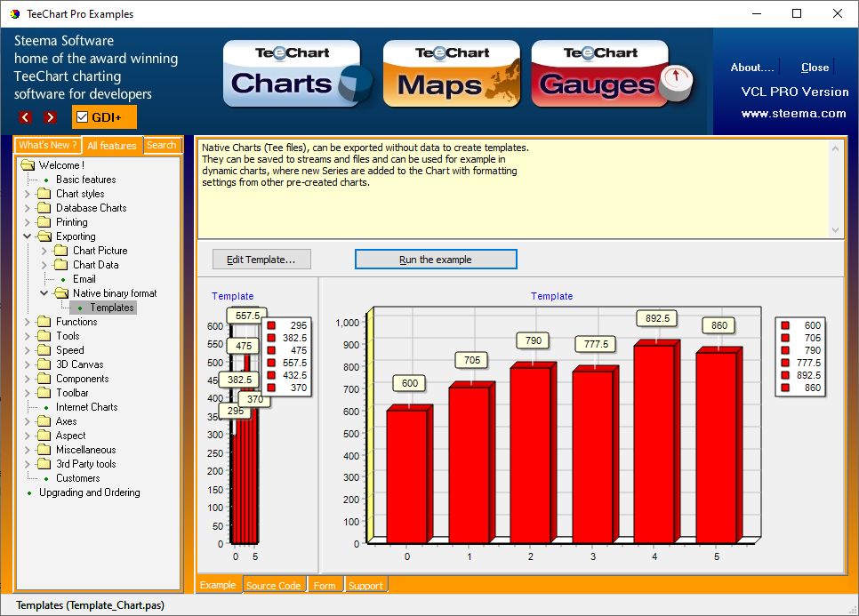This screenshot has width=859, height=616.
Task: Switch to the Source Code tab
Action: click(x=273, y=586)
